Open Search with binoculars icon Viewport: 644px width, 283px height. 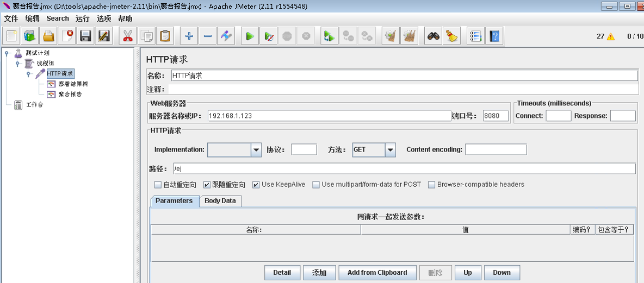[434, 36]
